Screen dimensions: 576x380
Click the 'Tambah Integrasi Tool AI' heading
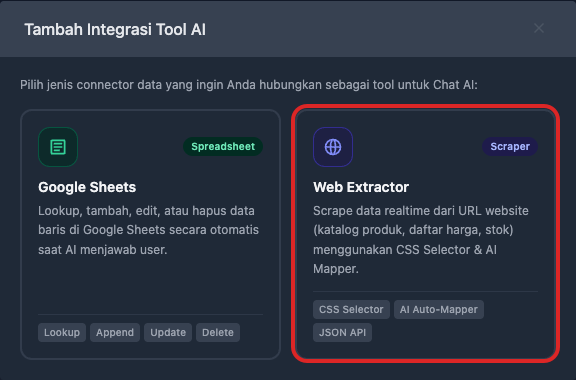click(115, 29)
